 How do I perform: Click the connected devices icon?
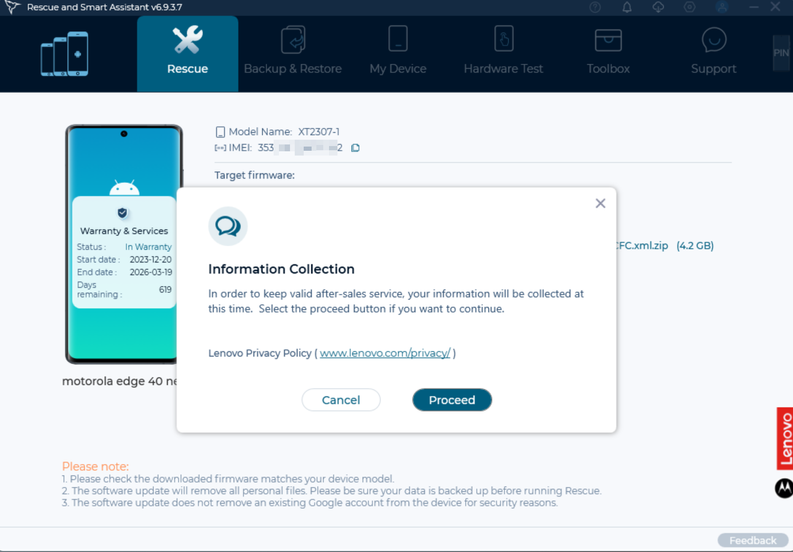point(64,54)
